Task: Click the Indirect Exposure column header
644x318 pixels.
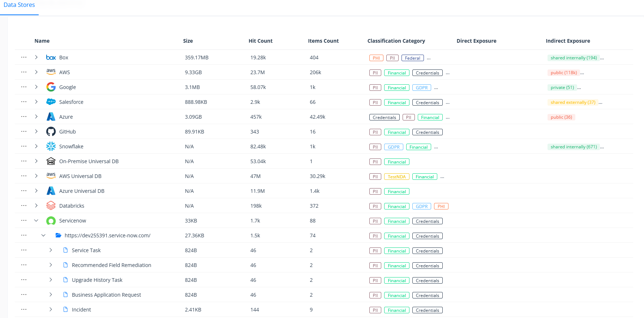Action: click(x=568, y=41)
